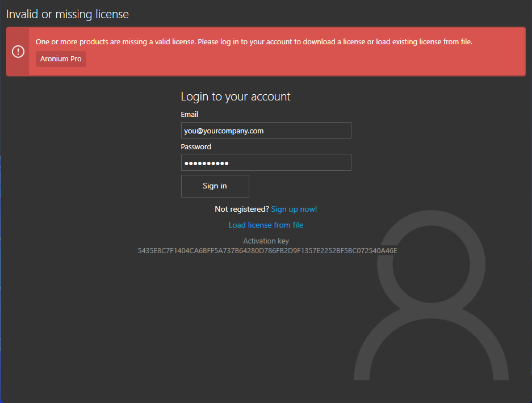Open the Sign up now! link
Image resolution: width=532 pixels, height=403 pixels.
click(294, 209)
